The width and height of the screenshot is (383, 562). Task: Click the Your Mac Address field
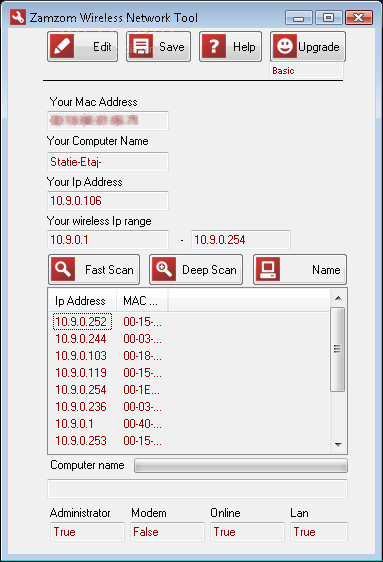(x=108, y=120)
